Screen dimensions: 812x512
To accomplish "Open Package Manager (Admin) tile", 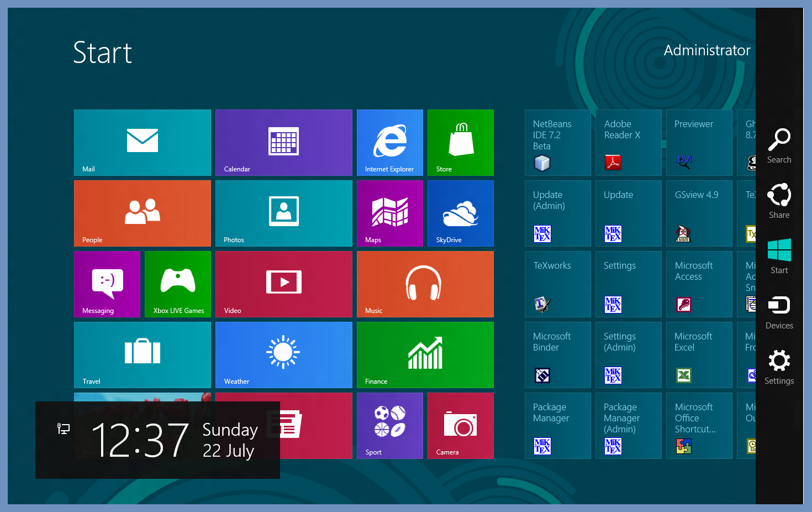I will [x=629, y=426].
